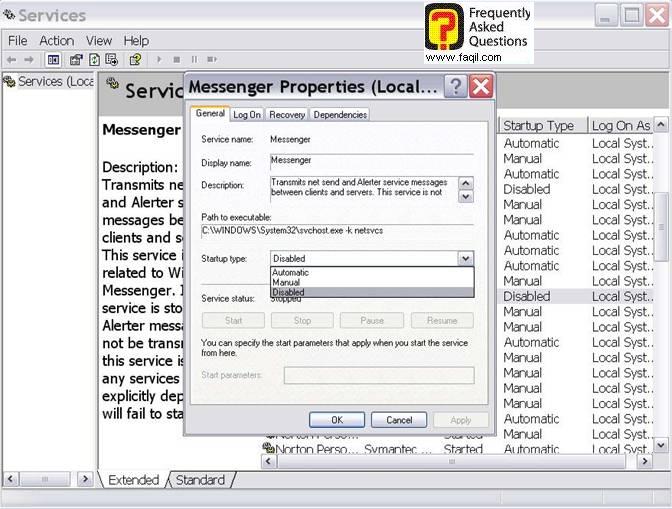Viewport: 672px width, 509px height.
Task: Click the vertical scrollbar thumb in services list
Action: click(x=661, y=227)
